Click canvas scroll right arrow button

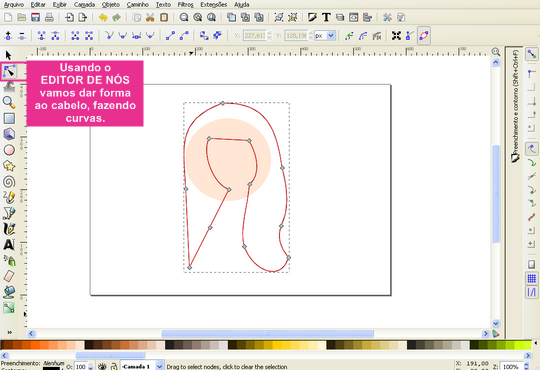pyautogui.click(x=486, y=333)
